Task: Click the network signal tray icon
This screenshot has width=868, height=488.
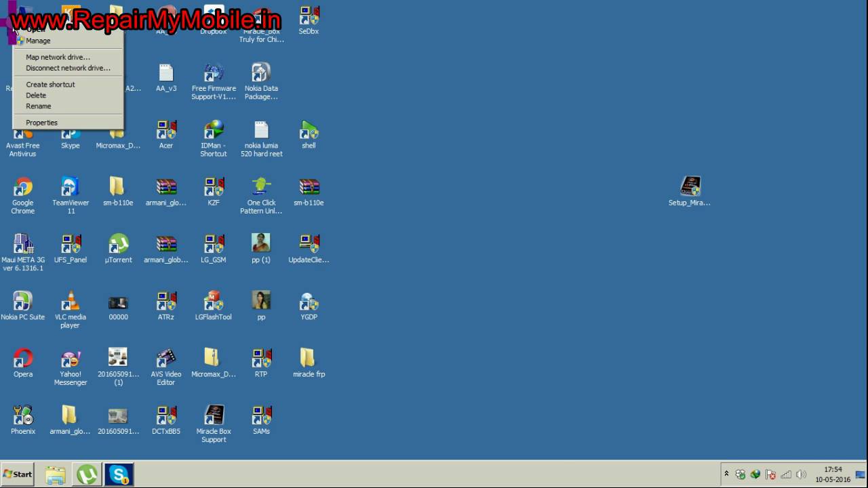Action: [786, 474]
